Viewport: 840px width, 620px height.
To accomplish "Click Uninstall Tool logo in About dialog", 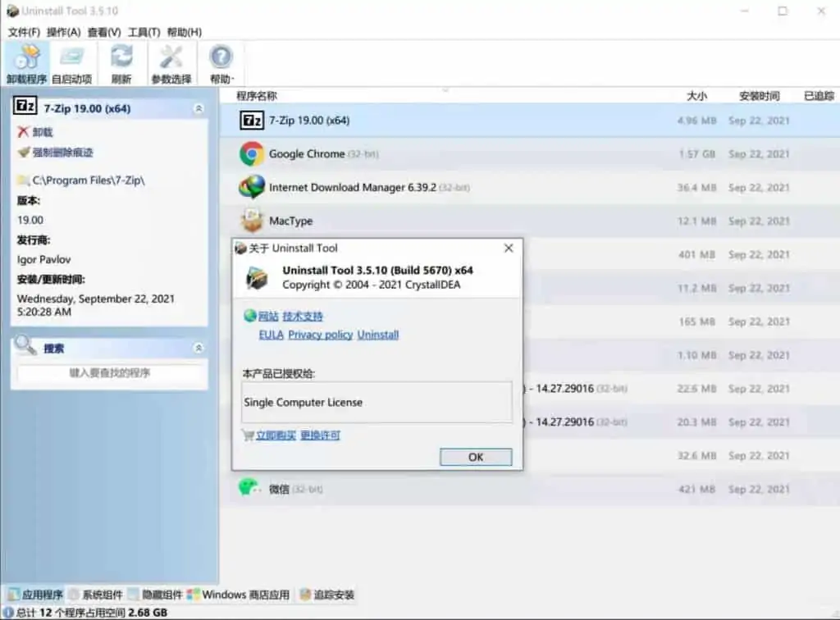I will 257,278.
